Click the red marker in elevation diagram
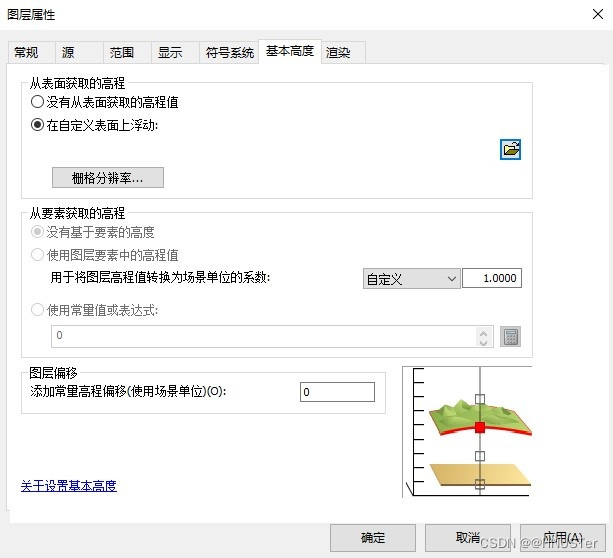 click(480, 427)
